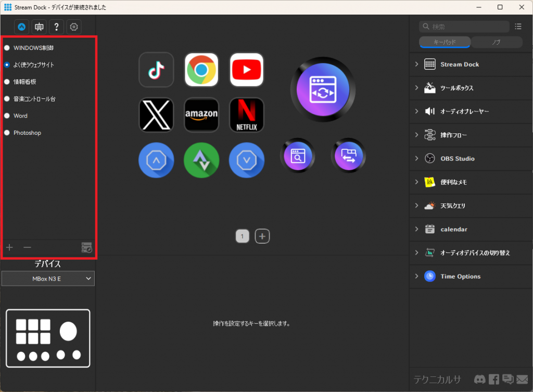Image resolution: width=533 pixels, height=392 pixels.
Task: Select the tab switch knob icon
Action: click(x=348, y=156)
